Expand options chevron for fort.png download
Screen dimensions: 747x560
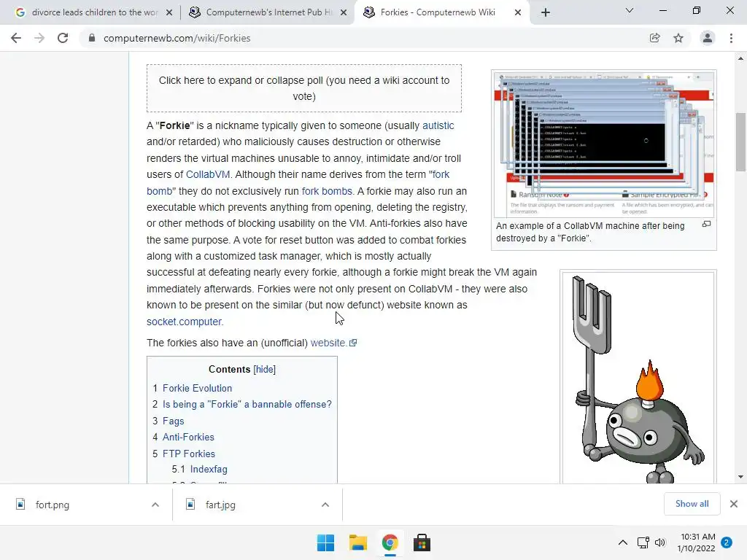[x=155, y=505]
